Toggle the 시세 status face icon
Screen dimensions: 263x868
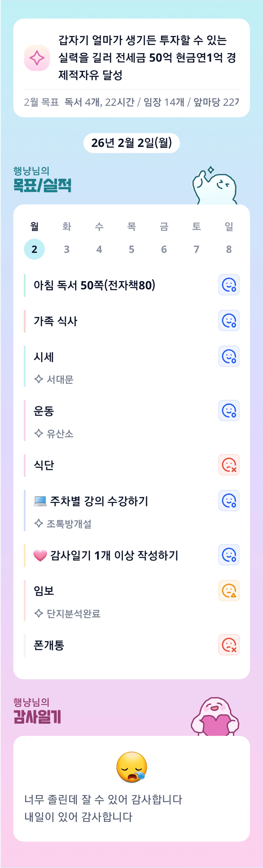click(x=229, y=356)
